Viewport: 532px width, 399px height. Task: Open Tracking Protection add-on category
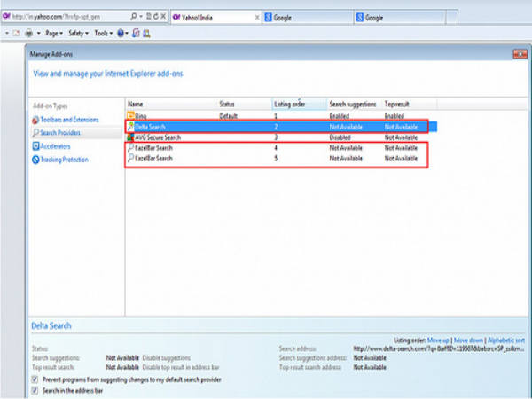click(63, 160)
